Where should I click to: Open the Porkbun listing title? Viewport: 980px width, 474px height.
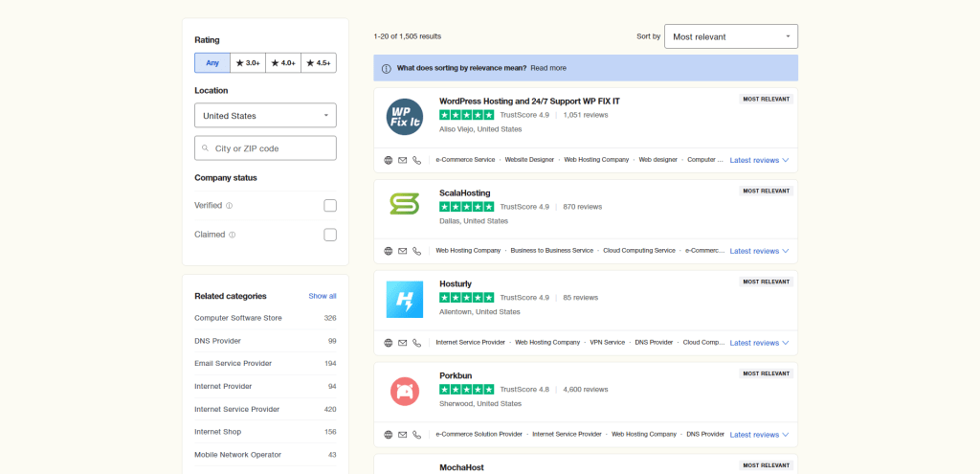pos(456,375)
